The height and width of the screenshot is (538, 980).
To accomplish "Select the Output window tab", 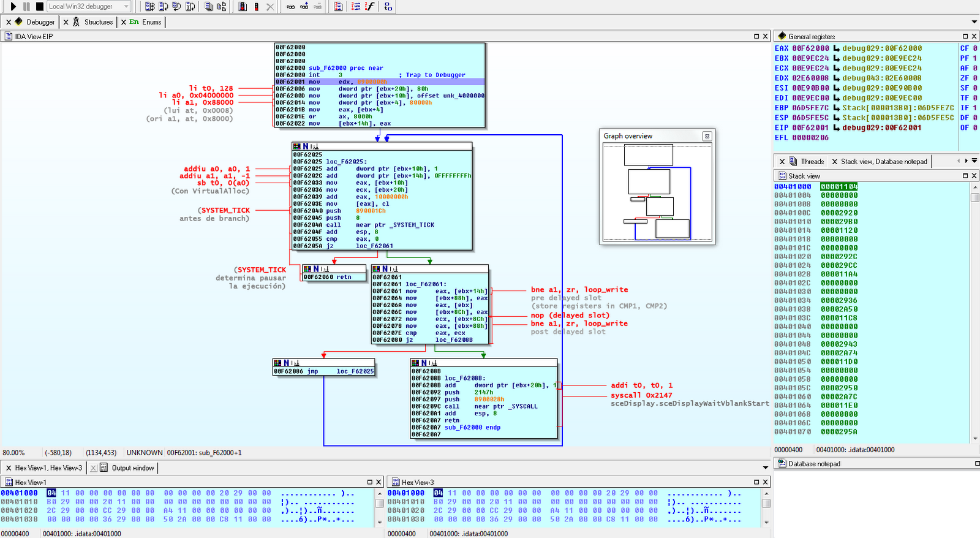I will 132,468.
